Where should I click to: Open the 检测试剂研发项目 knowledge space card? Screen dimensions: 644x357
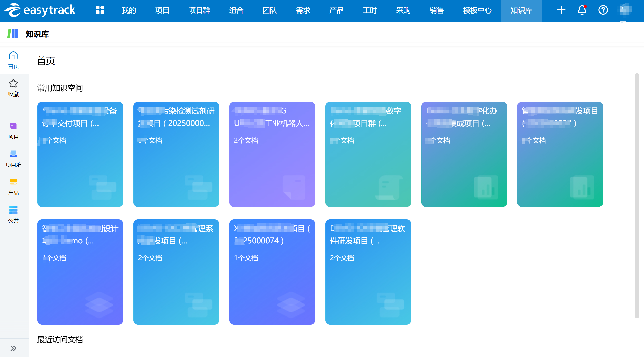176,154
